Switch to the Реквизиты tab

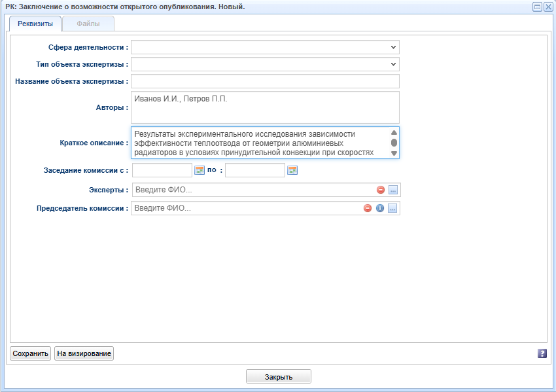pos(35,24)
